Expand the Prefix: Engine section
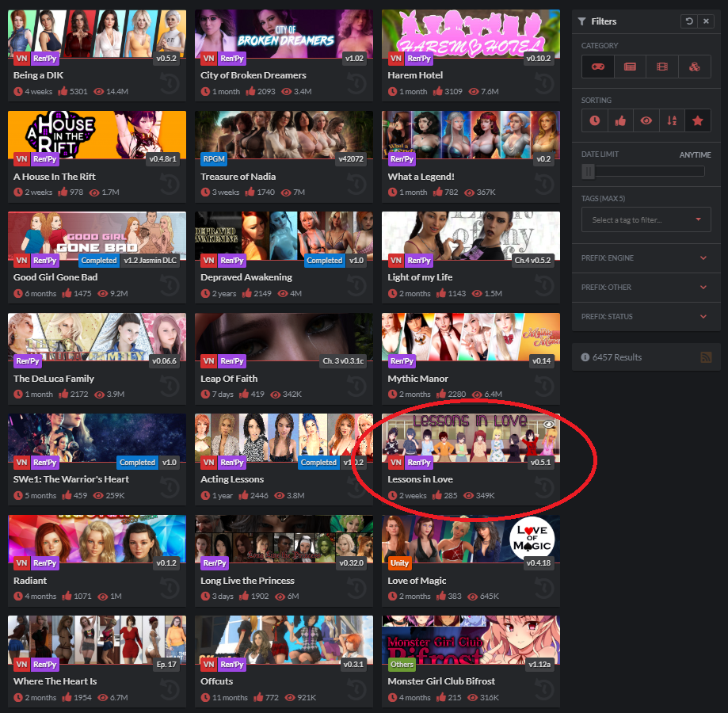The image size is (728, 713). (x=646, y=257)
